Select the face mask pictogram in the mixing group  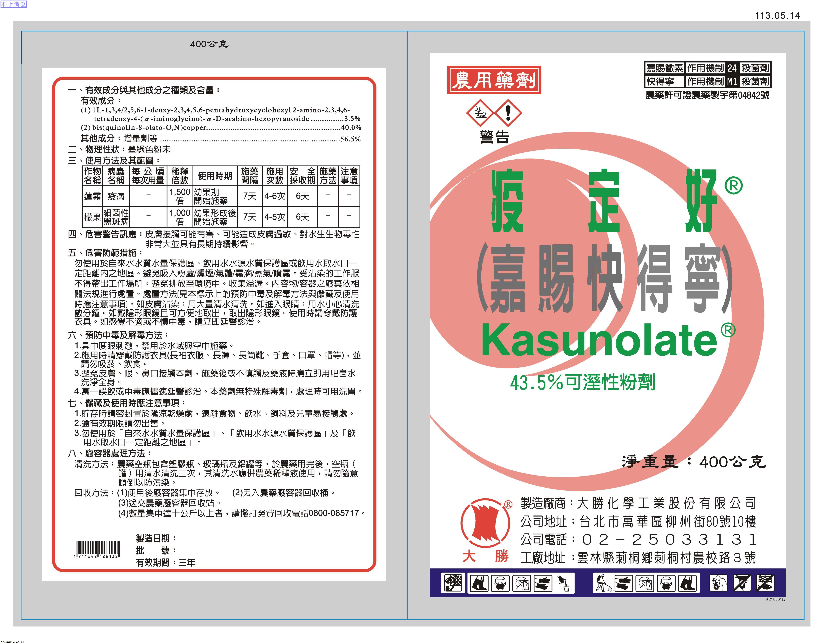500,583
